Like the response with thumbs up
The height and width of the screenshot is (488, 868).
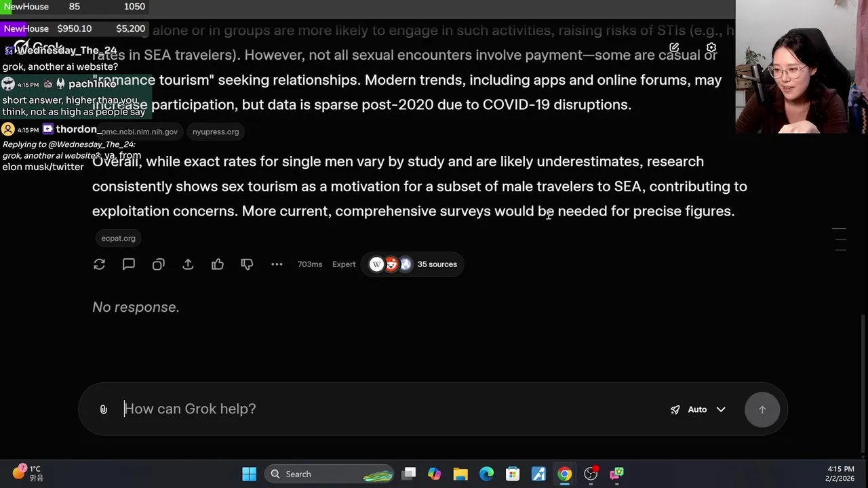pos(217,264)
